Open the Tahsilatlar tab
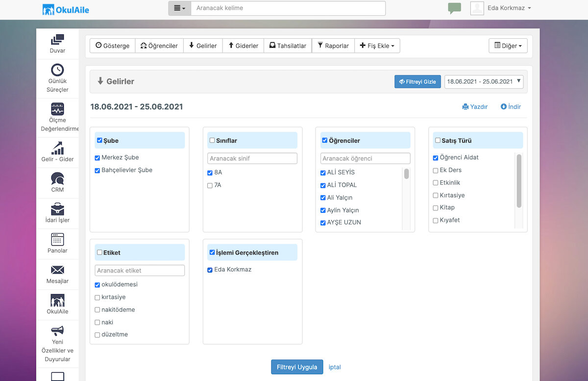The image size is (588, 381). point(288,46)
